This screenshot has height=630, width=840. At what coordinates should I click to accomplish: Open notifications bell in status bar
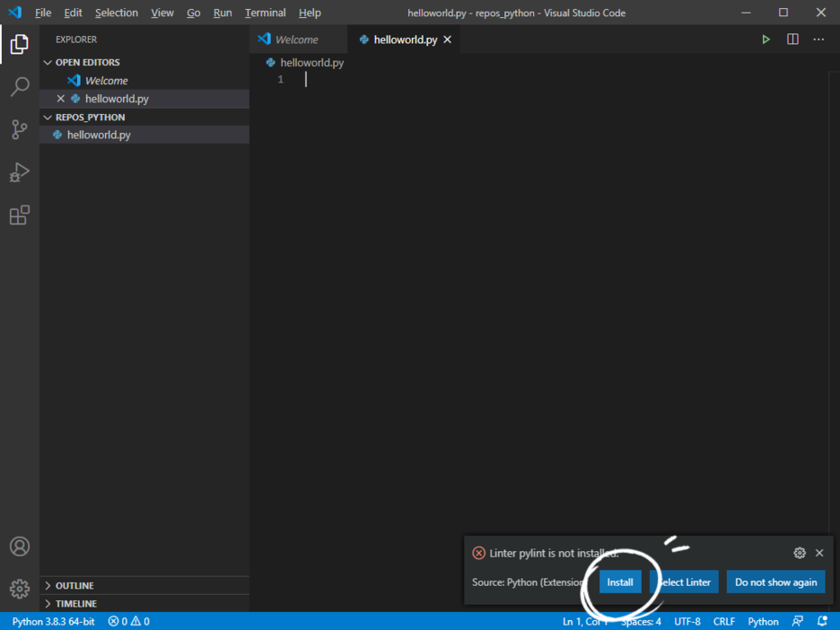pyautogui.click(x=822, y=621)
